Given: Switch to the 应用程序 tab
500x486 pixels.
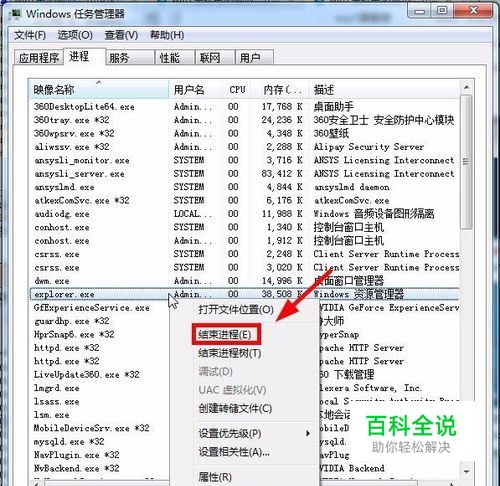Looking at the screenshot, I should 39,58.
